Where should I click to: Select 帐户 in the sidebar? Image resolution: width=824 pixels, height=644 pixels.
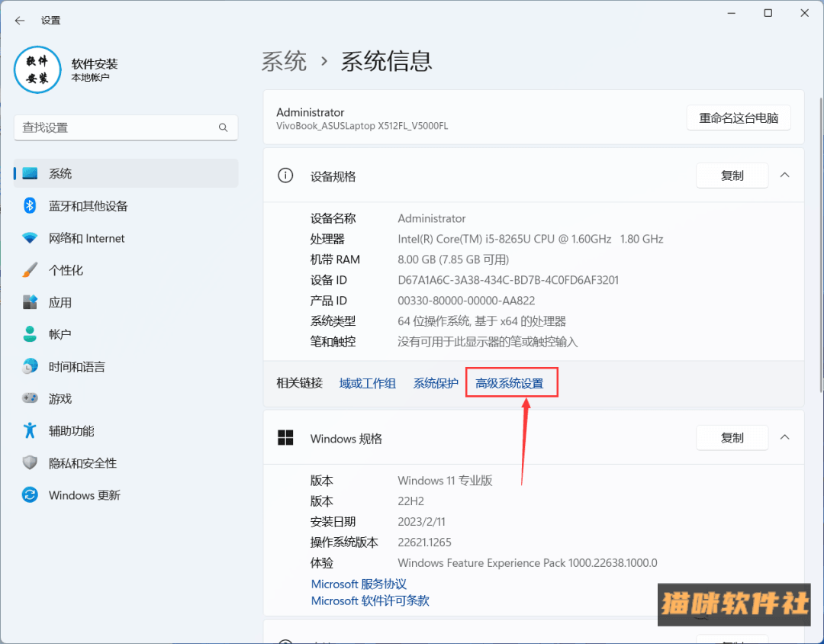(126, 334)
